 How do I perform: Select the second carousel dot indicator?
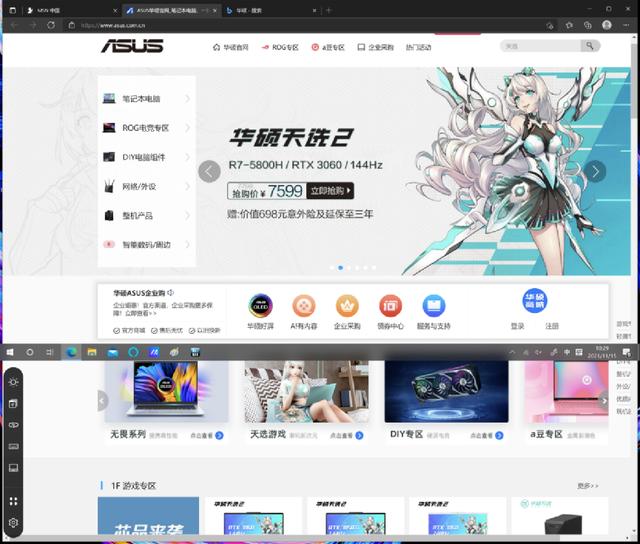click(340, 268)
